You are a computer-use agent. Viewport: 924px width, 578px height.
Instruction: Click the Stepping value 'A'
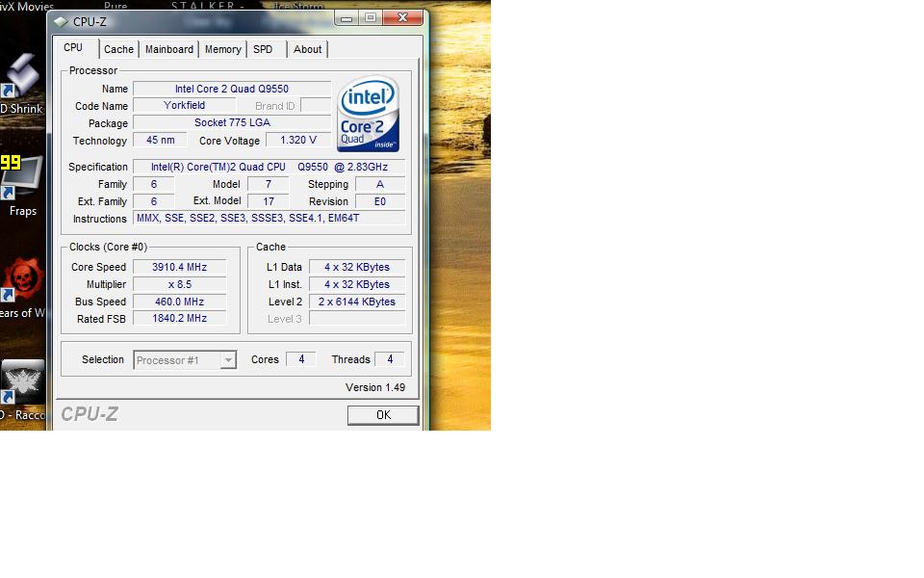coord(380,185)
